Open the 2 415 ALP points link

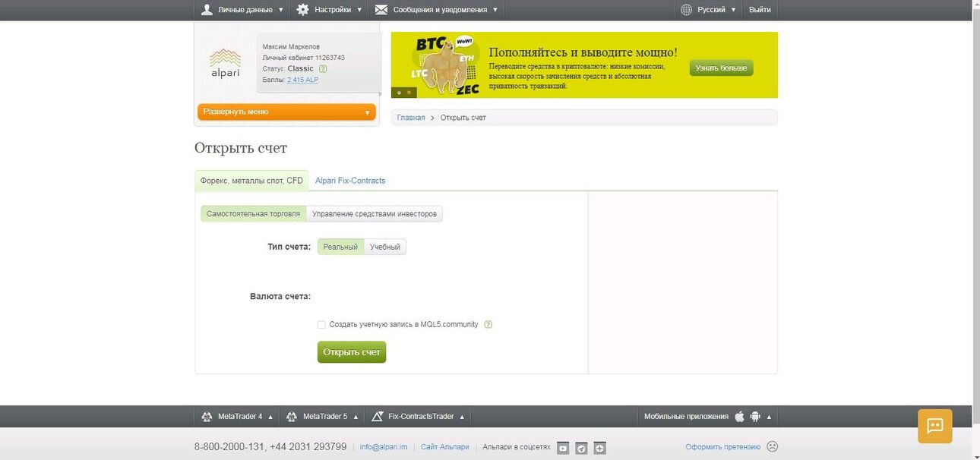point(302,80)
